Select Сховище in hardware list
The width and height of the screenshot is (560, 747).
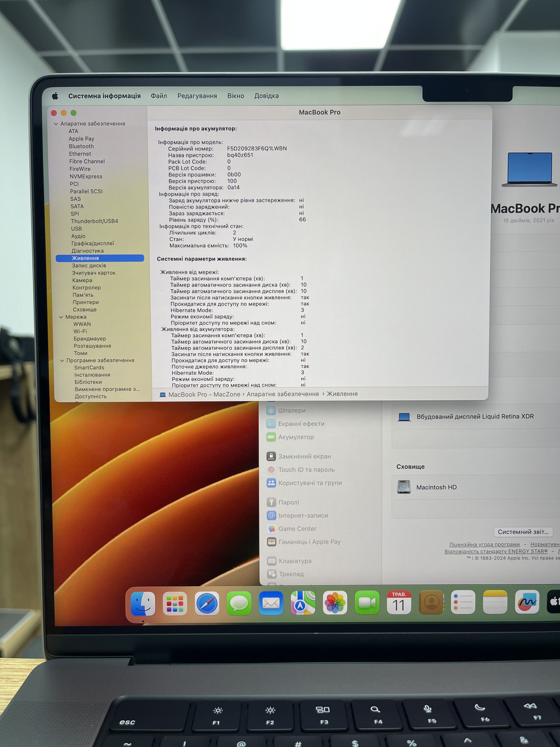pyautogui.click(x=85, y=310)
